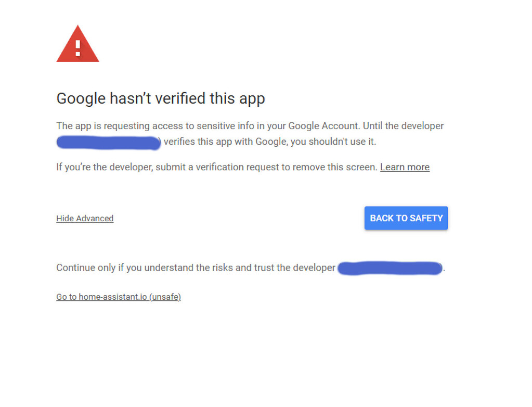
Task: Proceed via Go to home-assistant.io (unsafe)
Action: (x=119, y=297)
